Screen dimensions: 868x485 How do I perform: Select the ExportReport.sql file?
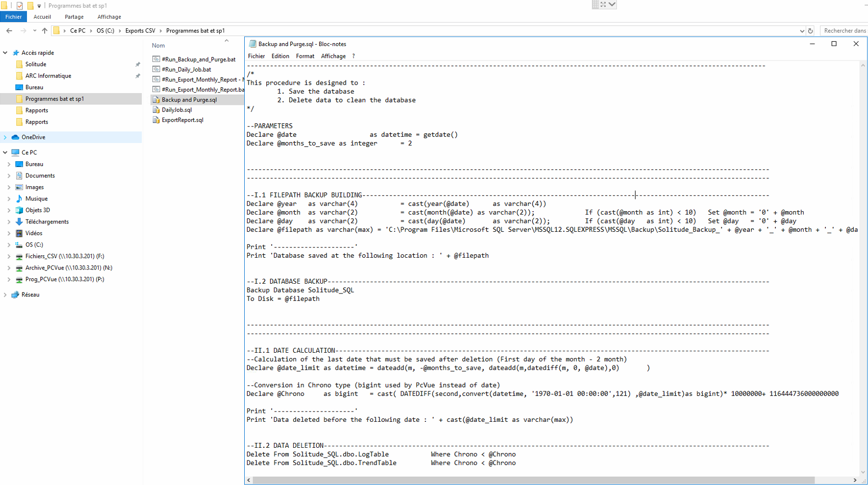click(182, 120)
